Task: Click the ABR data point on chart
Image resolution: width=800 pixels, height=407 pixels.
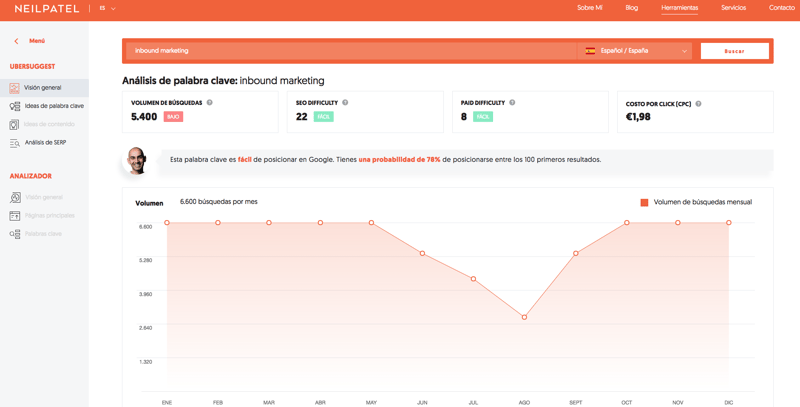Action: [x=320, y=223]
